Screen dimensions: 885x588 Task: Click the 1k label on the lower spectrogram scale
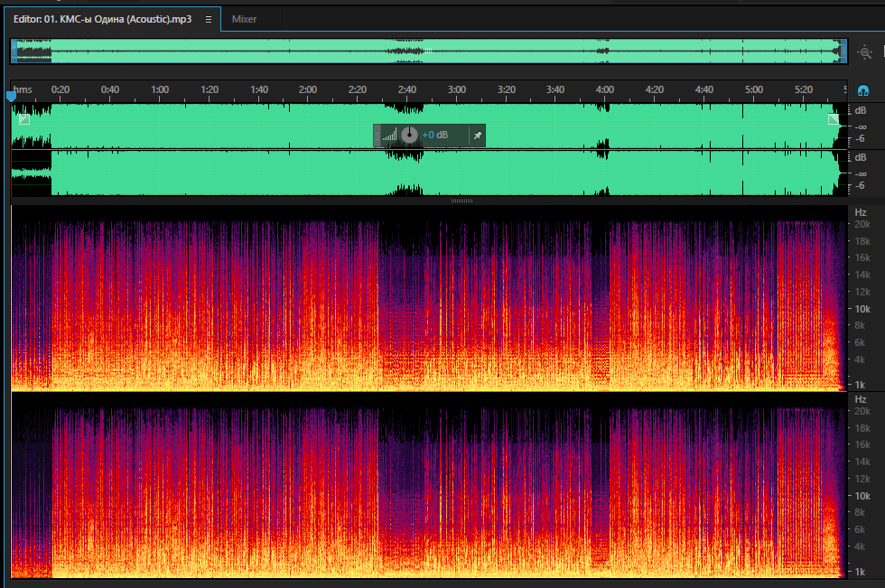coord(860,573)
